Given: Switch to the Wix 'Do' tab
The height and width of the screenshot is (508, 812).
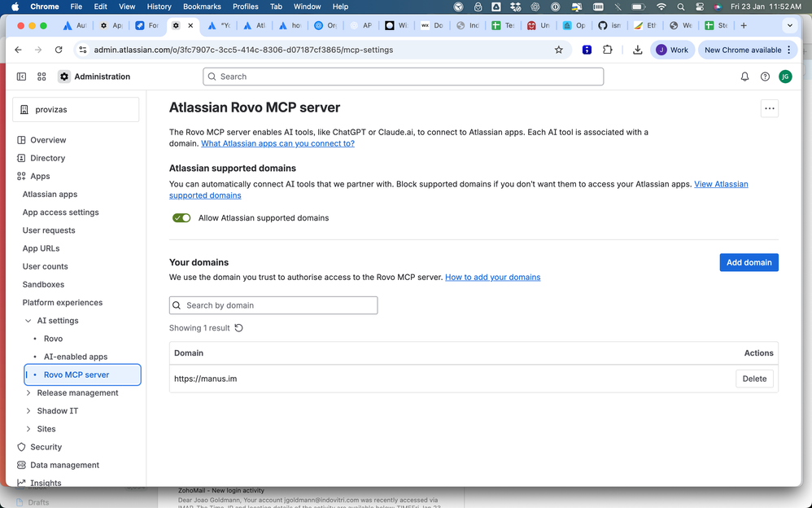Looking at the screenshot, I should click(432, 25).
